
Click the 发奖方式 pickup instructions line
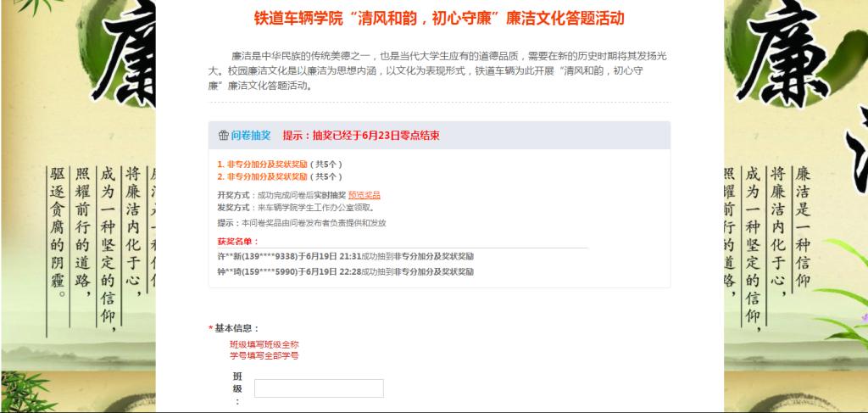296,207
